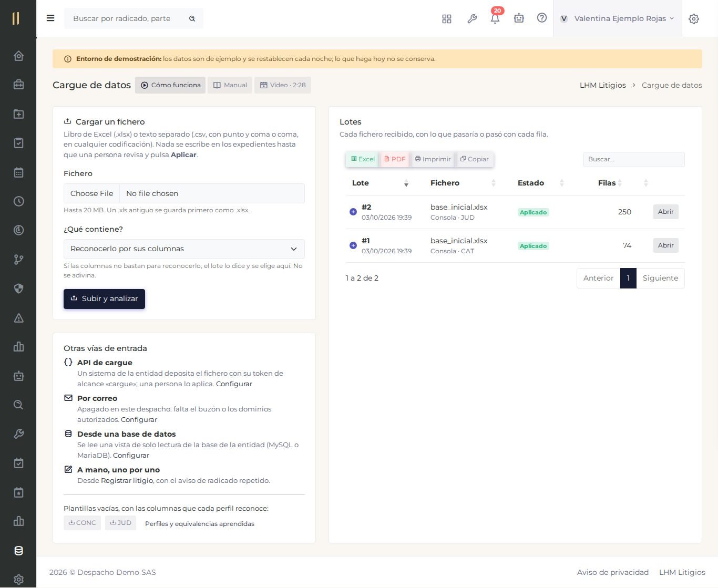
Task: Expand row details for lote #1
Action: [x=353, y=245]
